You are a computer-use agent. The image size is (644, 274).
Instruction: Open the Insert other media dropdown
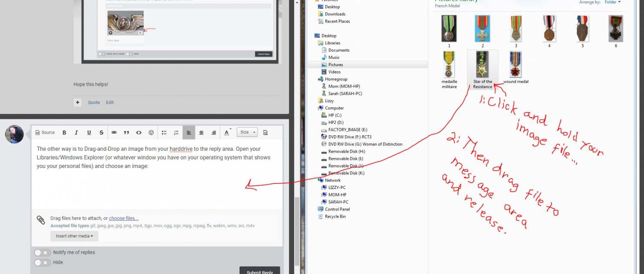(74, 236)
